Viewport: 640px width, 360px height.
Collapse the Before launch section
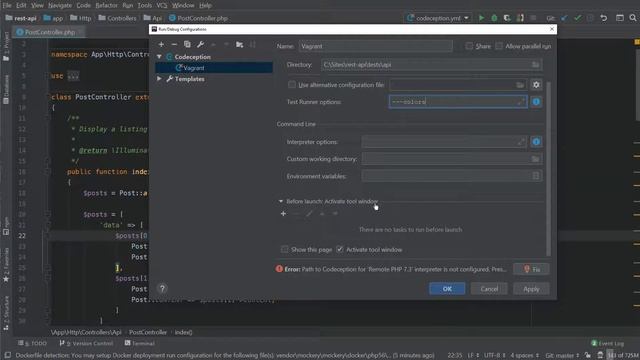pos(281,201)
